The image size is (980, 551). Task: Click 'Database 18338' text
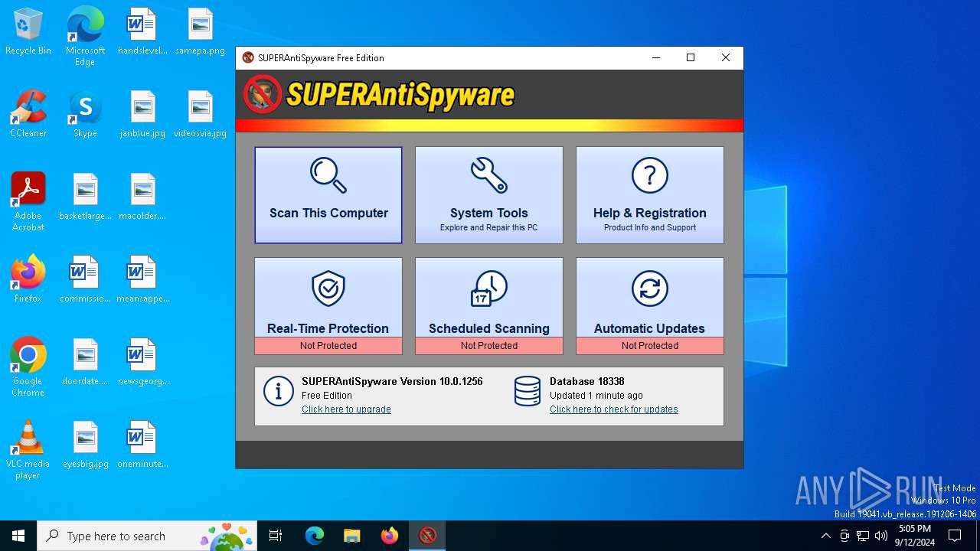[587, 381]
